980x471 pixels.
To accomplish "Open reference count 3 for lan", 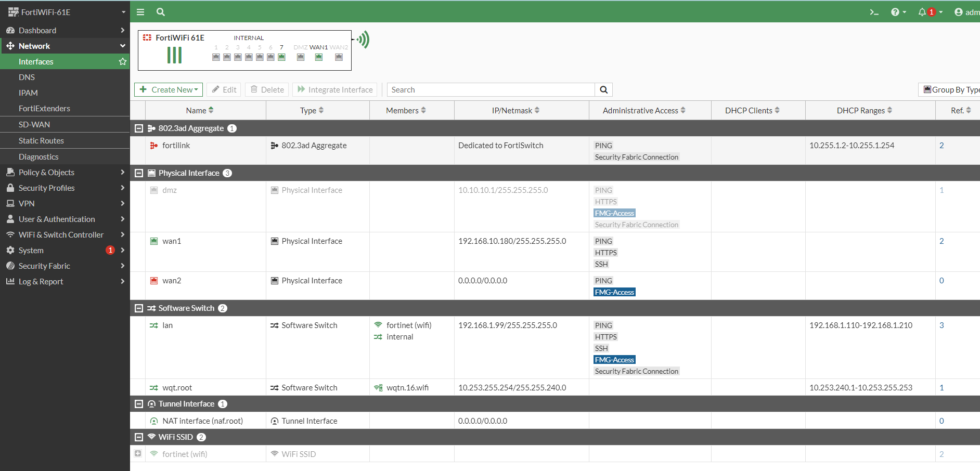I will (x=942, y=325).
